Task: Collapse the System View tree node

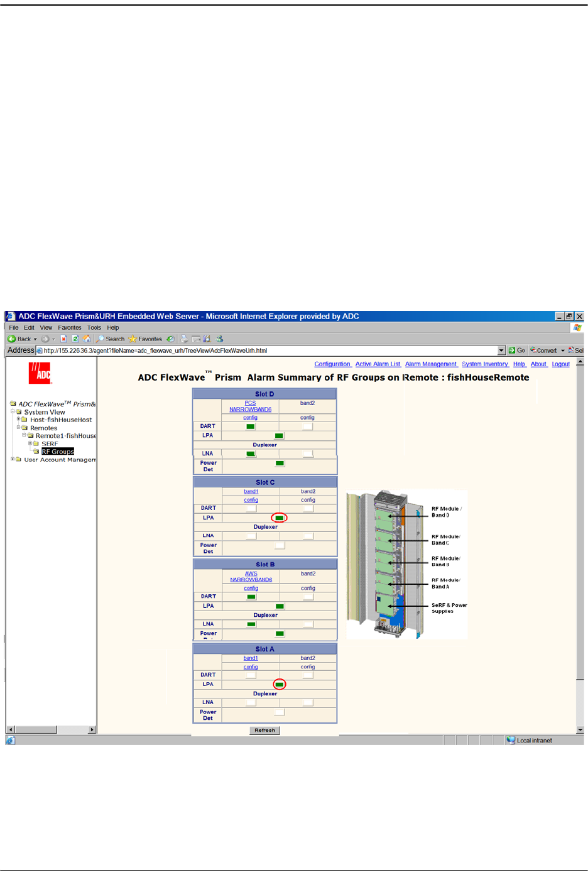Action: click(13, 412)
